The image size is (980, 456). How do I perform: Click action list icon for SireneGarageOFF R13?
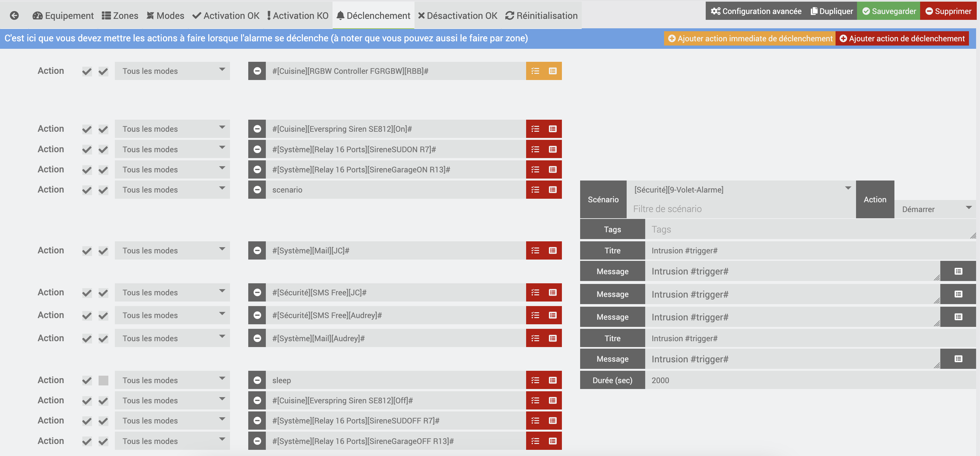535,441
